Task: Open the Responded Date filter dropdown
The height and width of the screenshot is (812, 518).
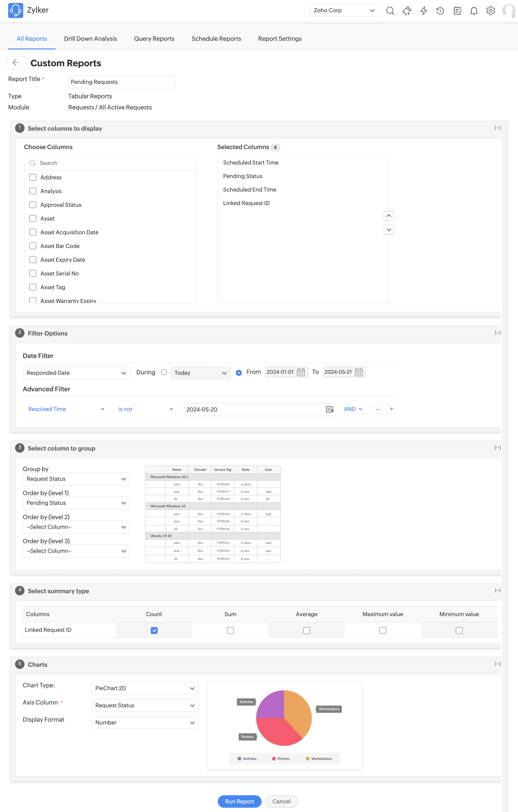Action: click(76, 373)
